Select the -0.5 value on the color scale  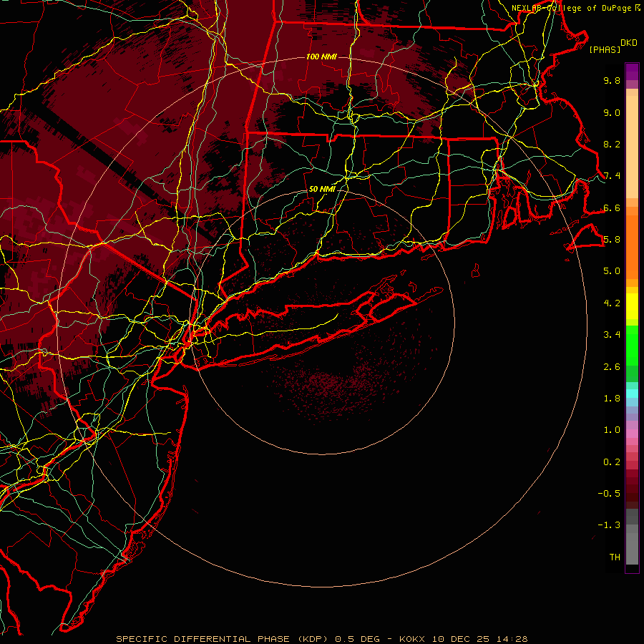tap(609, 494)
